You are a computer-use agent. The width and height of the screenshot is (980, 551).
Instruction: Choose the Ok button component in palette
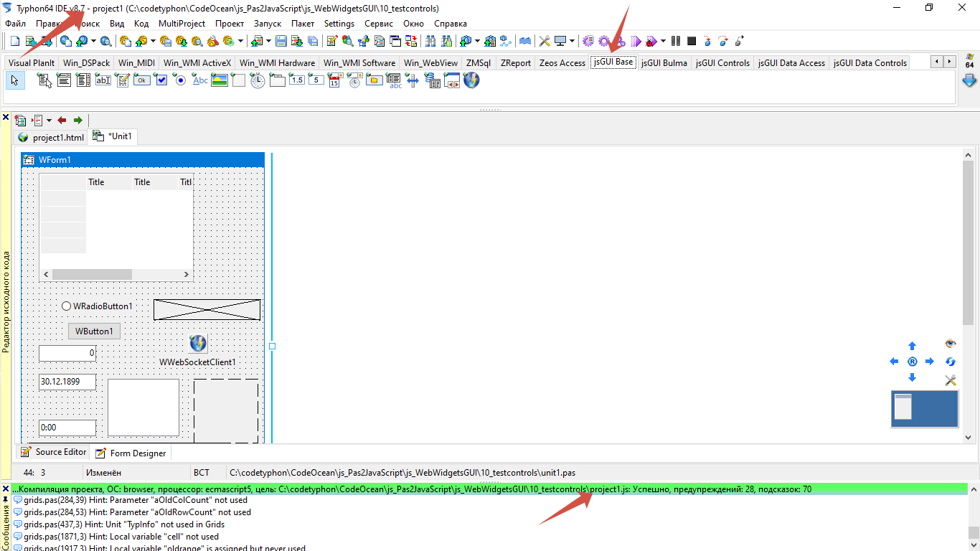(142, 80)
